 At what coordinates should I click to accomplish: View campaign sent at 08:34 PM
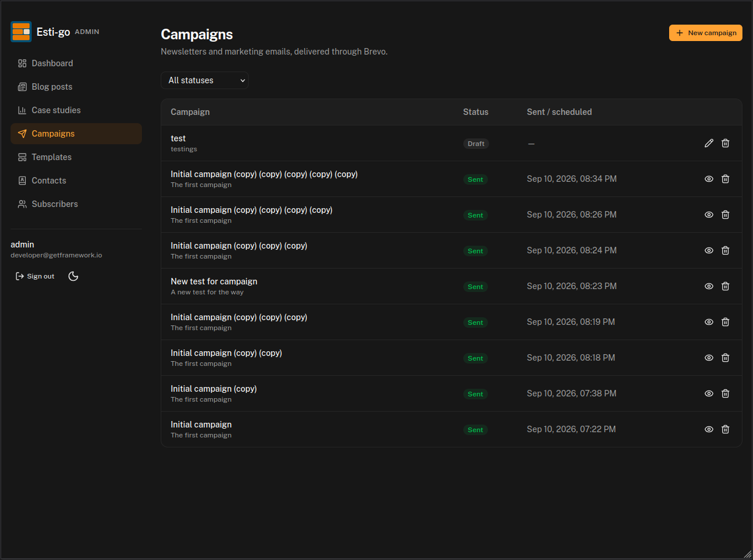[709, 179]
